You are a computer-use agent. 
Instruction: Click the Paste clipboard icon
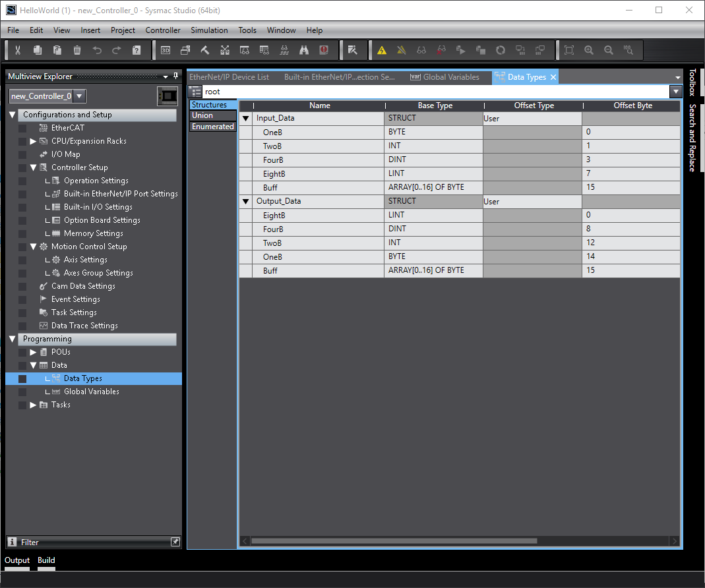coord(57,50)
